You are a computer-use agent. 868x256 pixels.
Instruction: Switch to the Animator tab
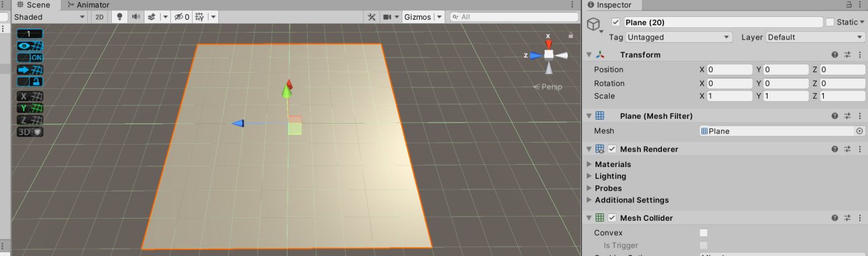pos(88,5)
